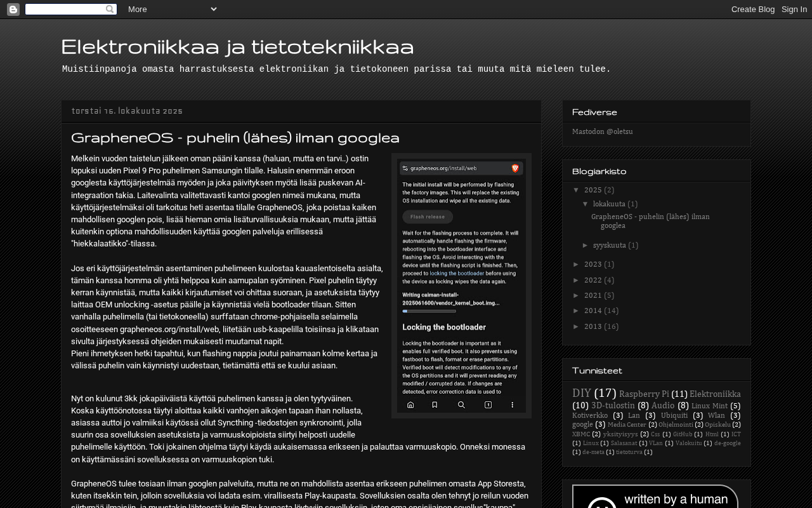
Task: Select the de-google tag
Action: [x=727, y=443]
